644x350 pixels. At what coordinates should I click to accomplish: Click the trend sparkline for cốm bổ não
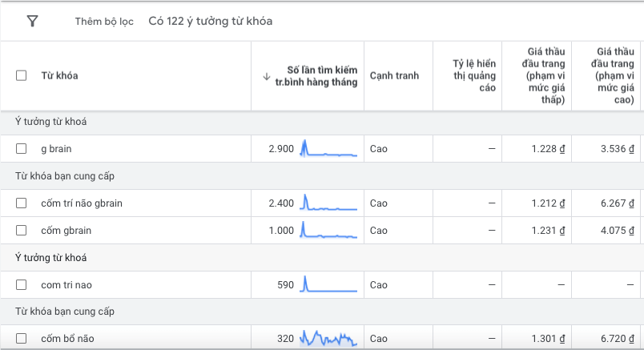328,339
